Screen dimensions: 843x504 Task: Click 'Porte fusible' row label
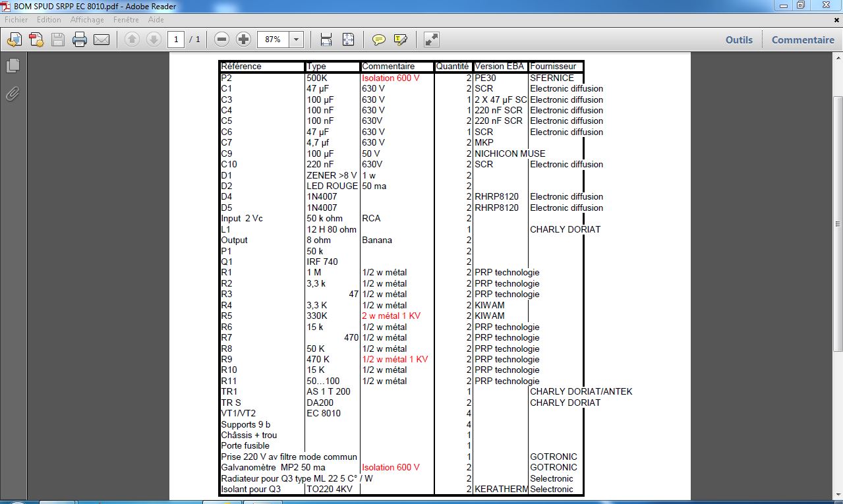(245, 445)
